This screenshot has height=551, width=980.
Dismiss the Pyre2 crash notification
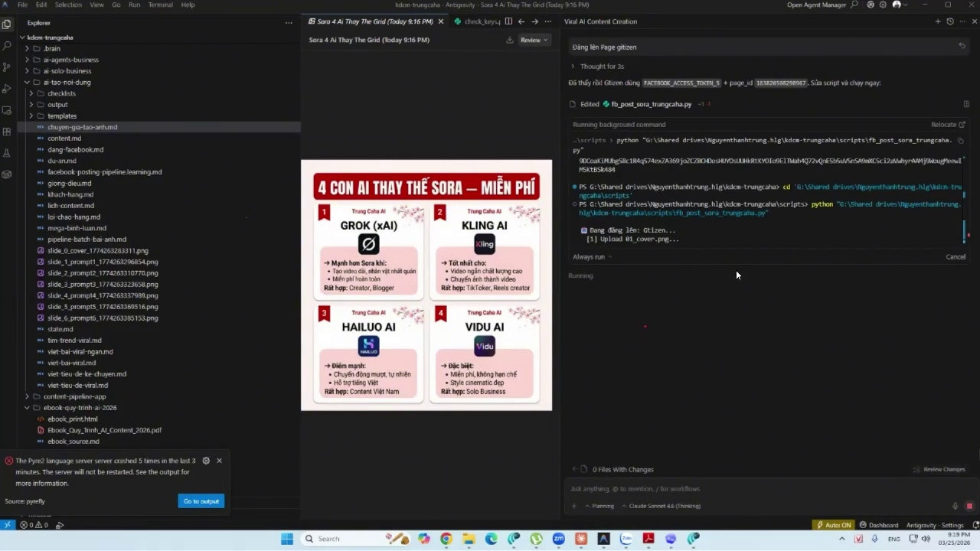tap(219, 461)
